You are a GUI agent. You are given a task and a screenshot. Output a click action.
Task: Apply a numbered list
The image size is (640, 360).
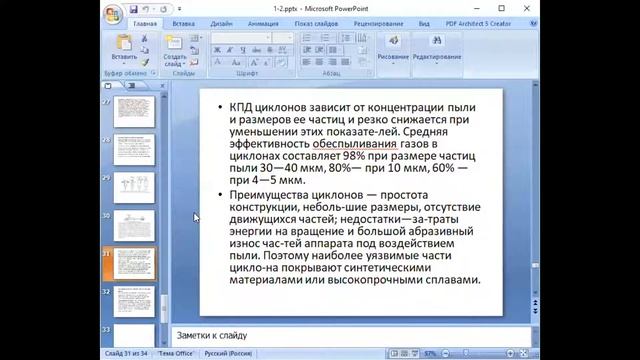pyautogui.click(x=326, y=38)
